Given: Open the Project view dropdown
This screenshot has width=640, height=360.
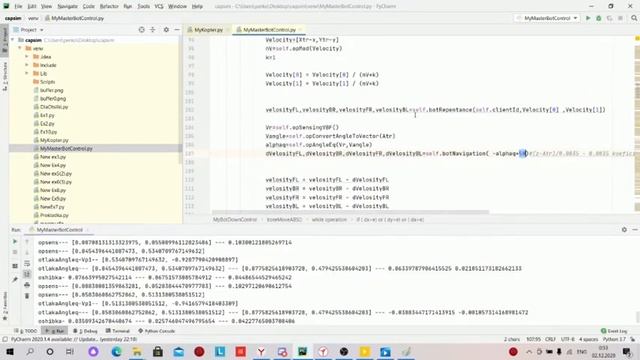Looking at the screenshot, I should pos(28,30).
